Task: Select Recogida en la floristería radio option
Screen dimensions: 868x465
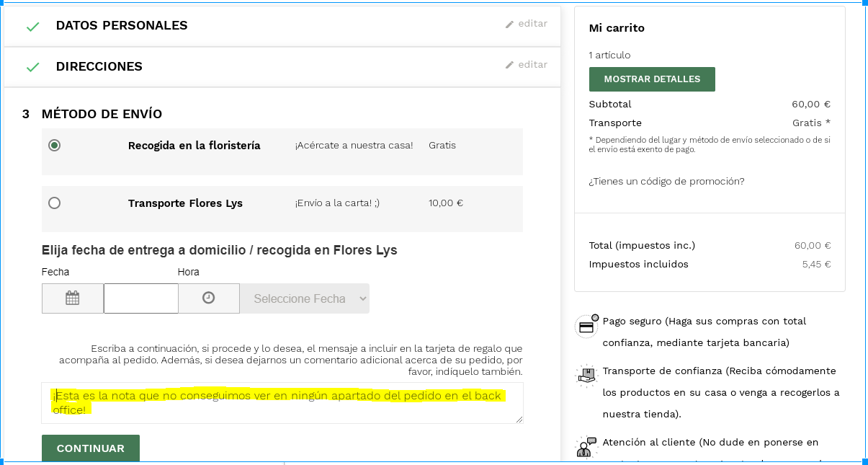Action: coord(54,145)
